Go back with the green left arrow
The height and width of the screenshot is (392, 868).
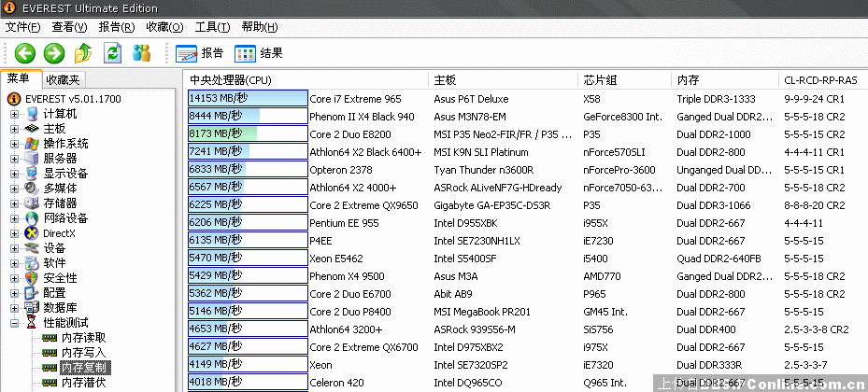click(25, 53)
